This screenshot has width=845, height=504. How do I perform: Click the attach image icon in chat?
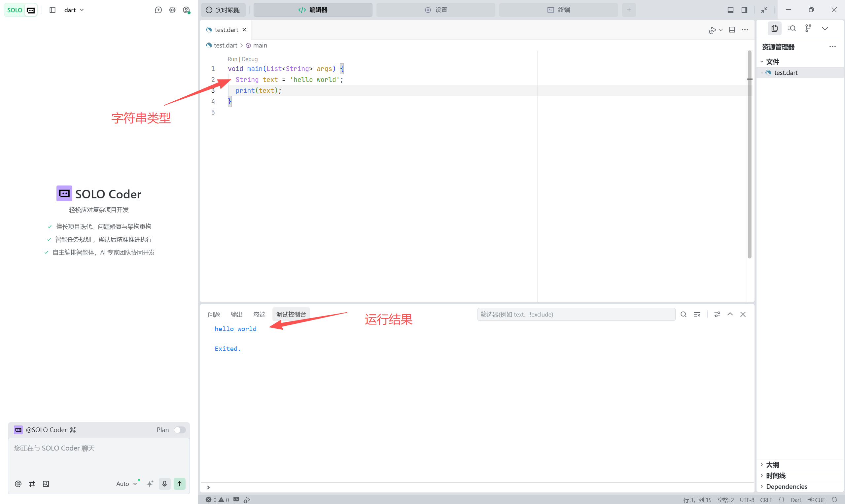point(46,484)
